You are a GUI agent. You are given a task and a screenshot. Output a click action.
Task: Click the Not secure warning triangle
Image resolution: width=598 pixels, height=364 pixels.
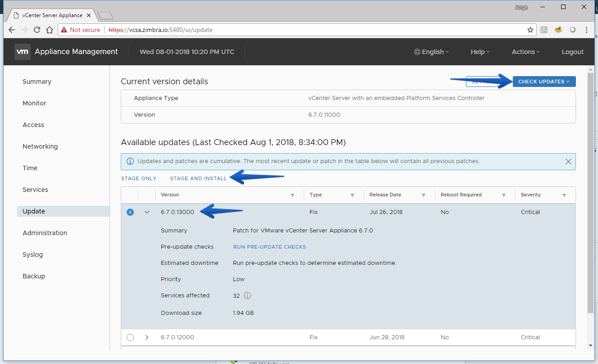pyautogui.click(x=64, y=30)
